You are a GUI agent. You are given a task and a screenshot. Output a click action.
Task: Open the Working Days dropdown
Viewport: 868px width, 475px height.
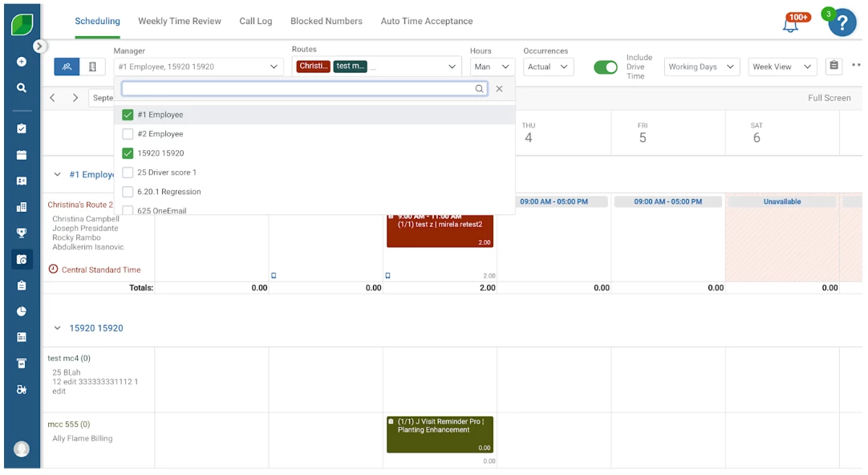pos(701,67)
